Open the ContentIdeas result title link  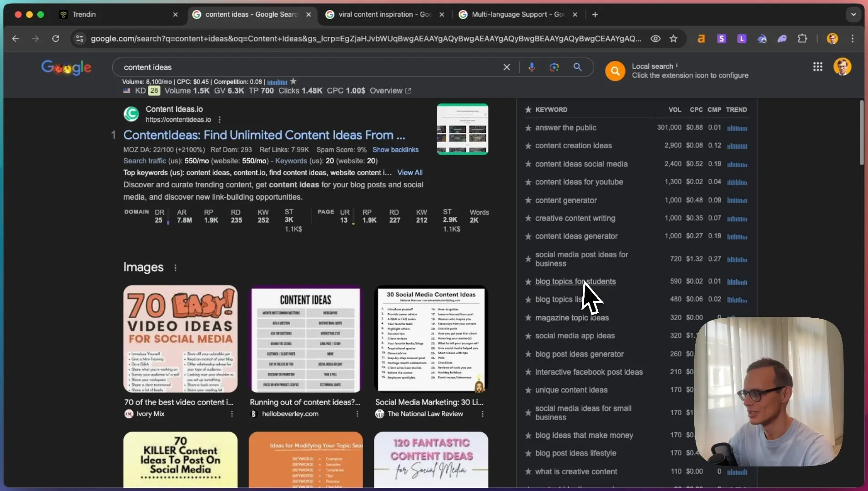coord(264,135)
